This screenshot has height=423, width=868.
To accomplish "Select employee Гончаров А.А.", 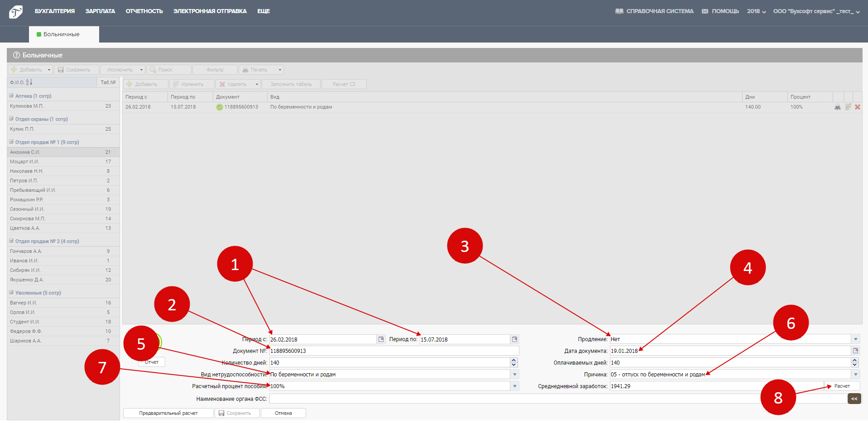I will (63, 251).
